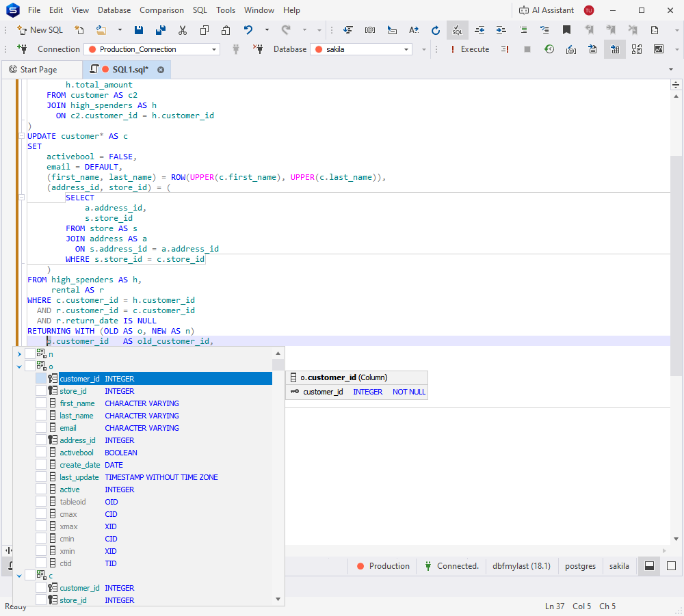
Task: Click the Bookmark flag icon
Action: 566,30
